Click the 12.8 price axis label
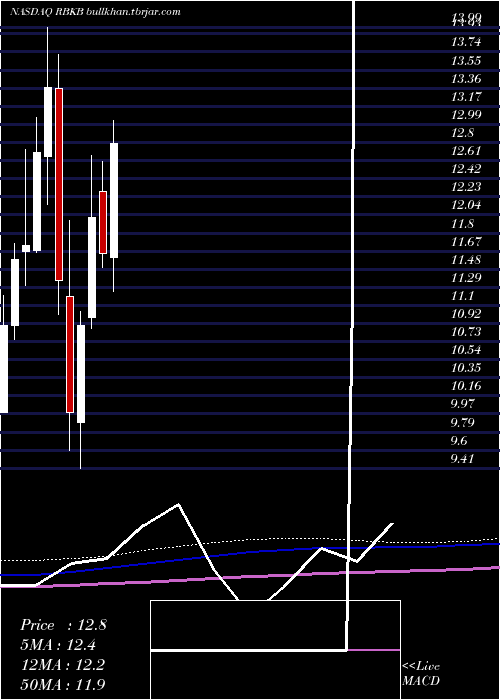This screenshot has width=500, height=700. pyautogui.click(x=462, y=133)
